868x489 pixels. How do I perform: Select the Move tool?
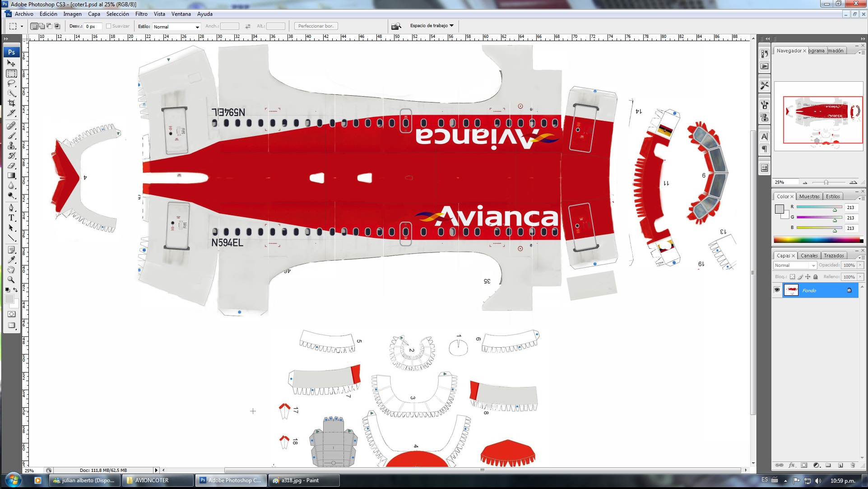click(x=11, y=64)
